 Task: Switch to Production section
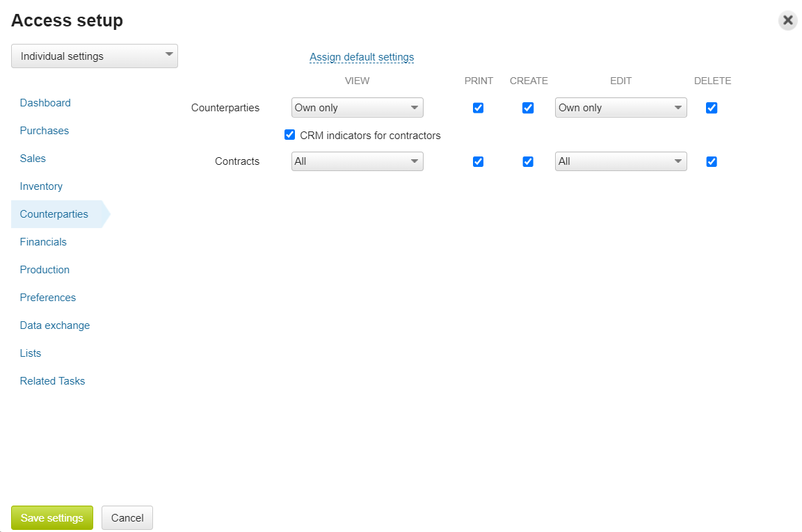point(45,270)
